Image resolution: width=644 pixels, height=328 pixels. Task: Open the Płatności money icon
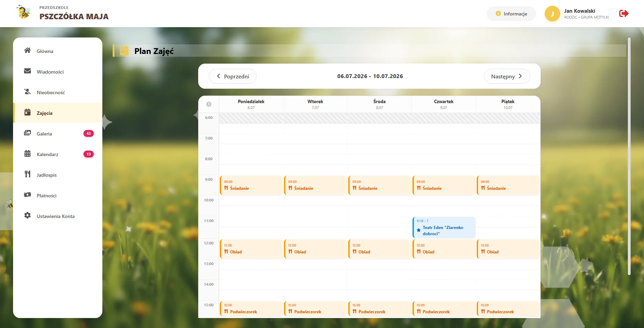click(27, 195)
